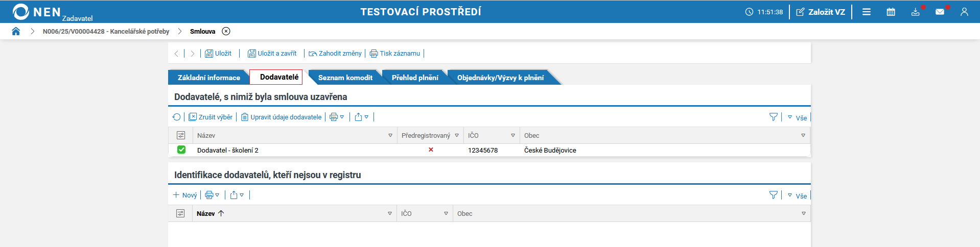This screenshot has width=980, height=247.
Task: Click the Smlouva breadcrumb item
Action: (x=203, y=31)
